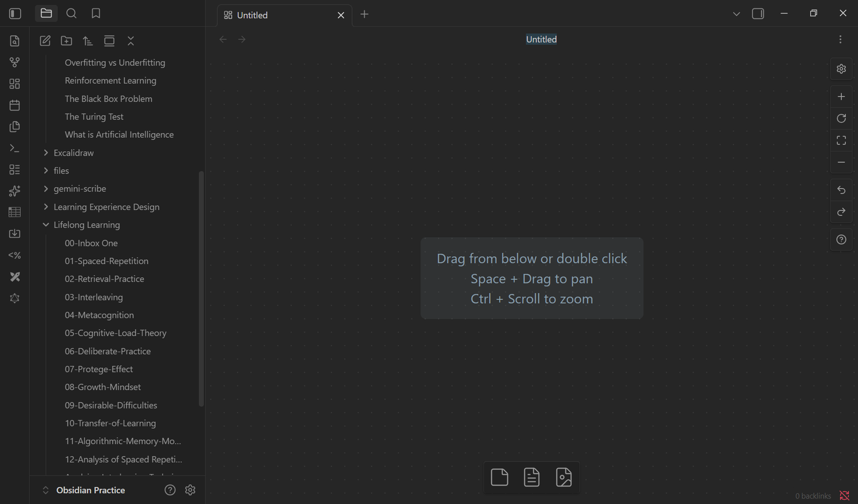
Task: Switch to the Search sidebar tab
Action: point(71,13)
